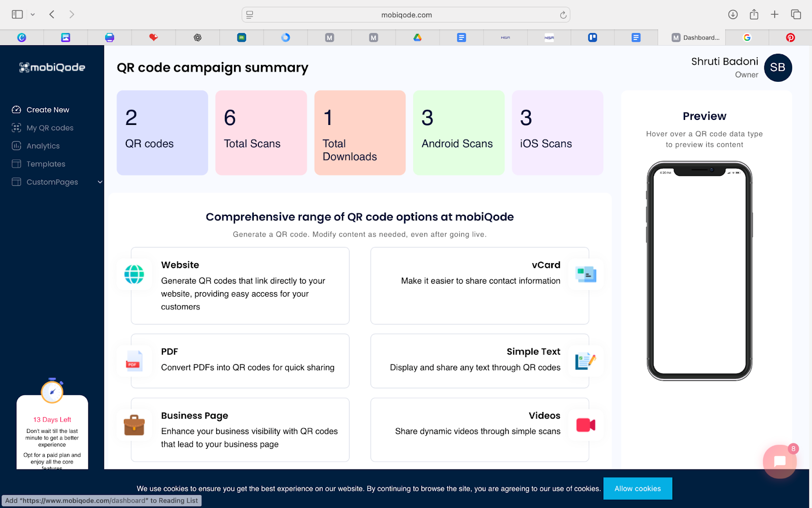Click the vCard contact icon
This screenshot has height=508, width=812.
coord(586,274)
